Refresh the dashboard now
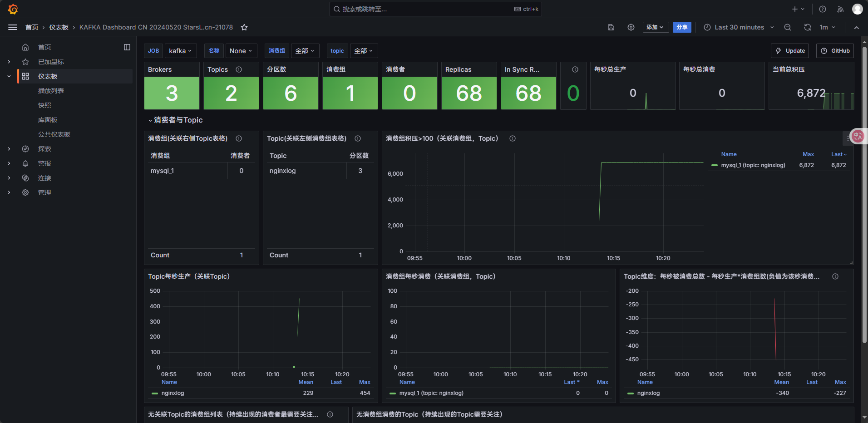The image size is (868, 423). coord(808,27)
